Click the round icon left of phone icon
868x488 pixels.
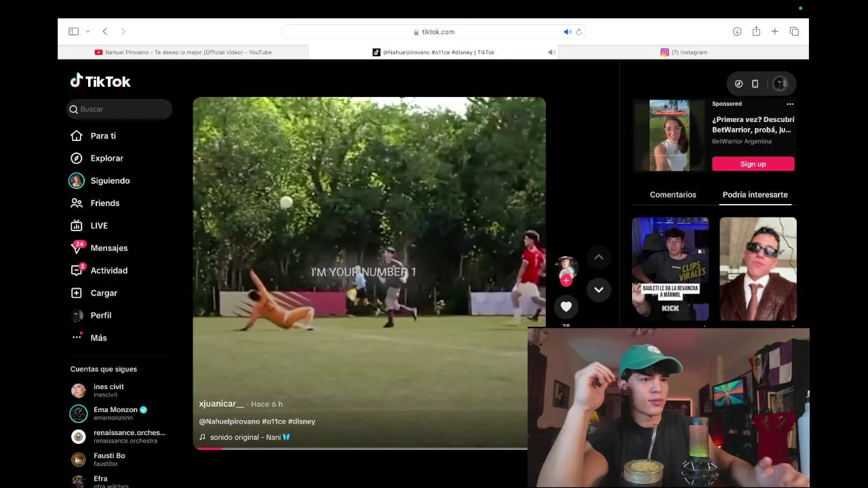[738, 83]
